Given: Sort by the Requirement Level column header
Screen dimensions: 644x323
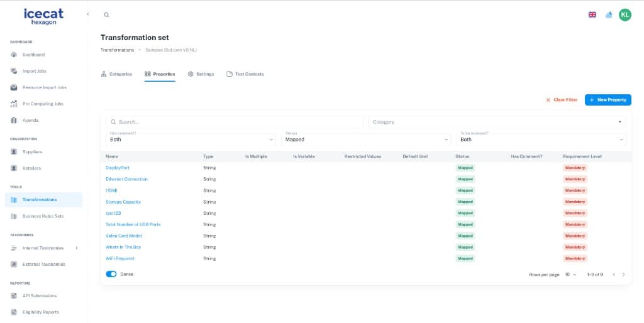Looking at the screenshot, I should (x=582, y=156).
